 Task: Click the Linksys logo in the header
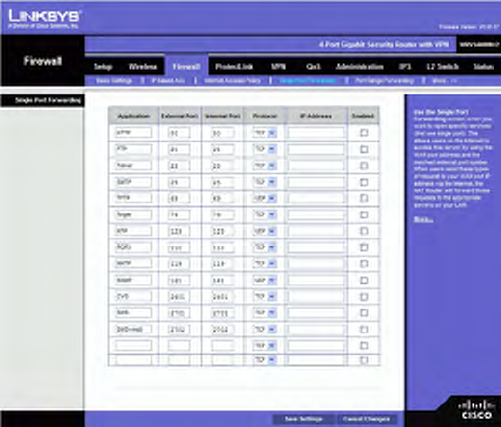tap(44, 18)
